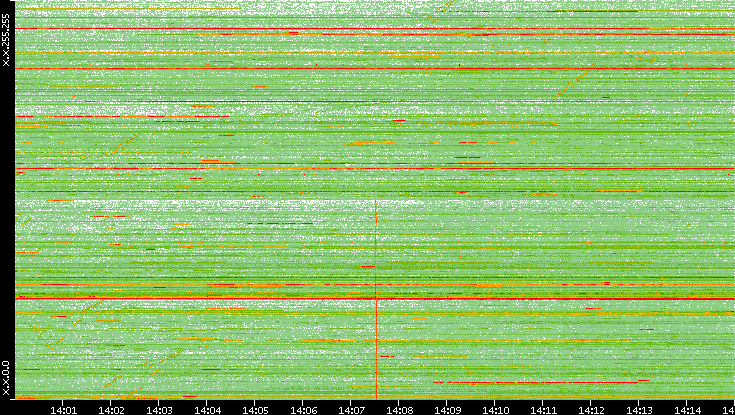Click the red vertical spike after 14:07
Viewport: 735px width, 415px height.
tap(376, 300)
